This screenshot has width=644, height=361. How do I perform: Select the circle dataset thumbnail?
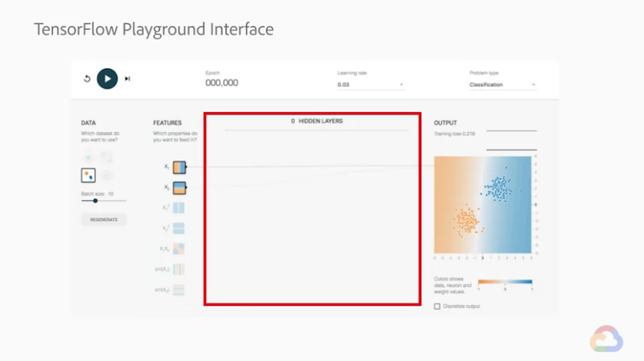coord(88,158)
